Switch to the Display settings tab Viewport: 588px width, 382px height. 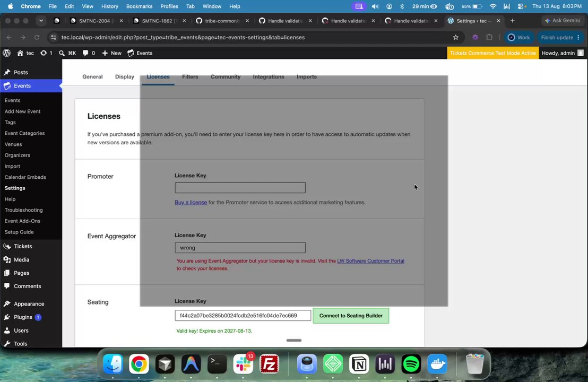click(125, 76)
